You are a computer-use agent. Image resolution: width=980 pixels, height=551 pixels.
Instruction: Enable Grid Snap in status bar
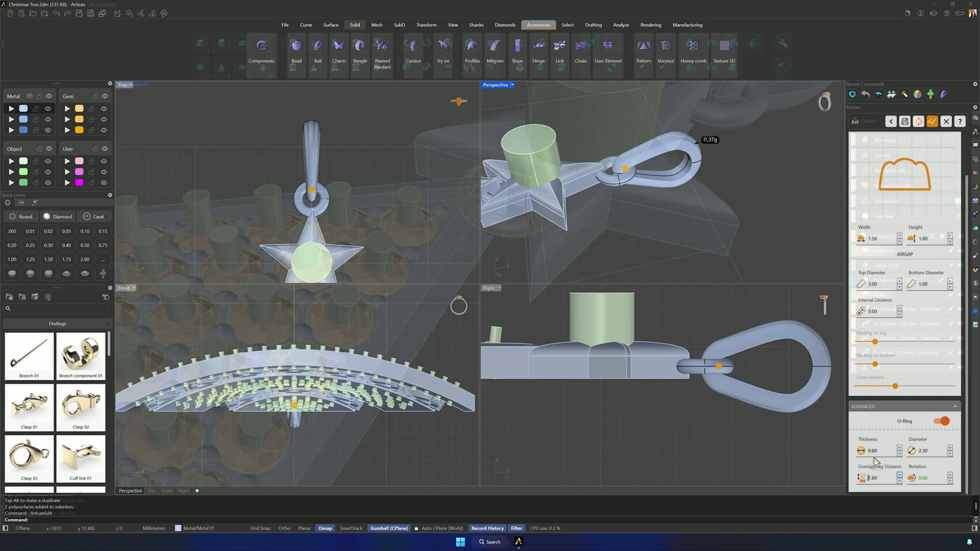[x=260, y=528]
